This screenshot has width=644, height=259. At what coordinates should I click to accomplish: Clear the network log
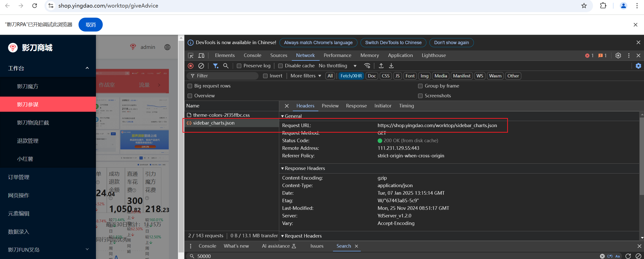pyautogui.click(x=201, y=66)
